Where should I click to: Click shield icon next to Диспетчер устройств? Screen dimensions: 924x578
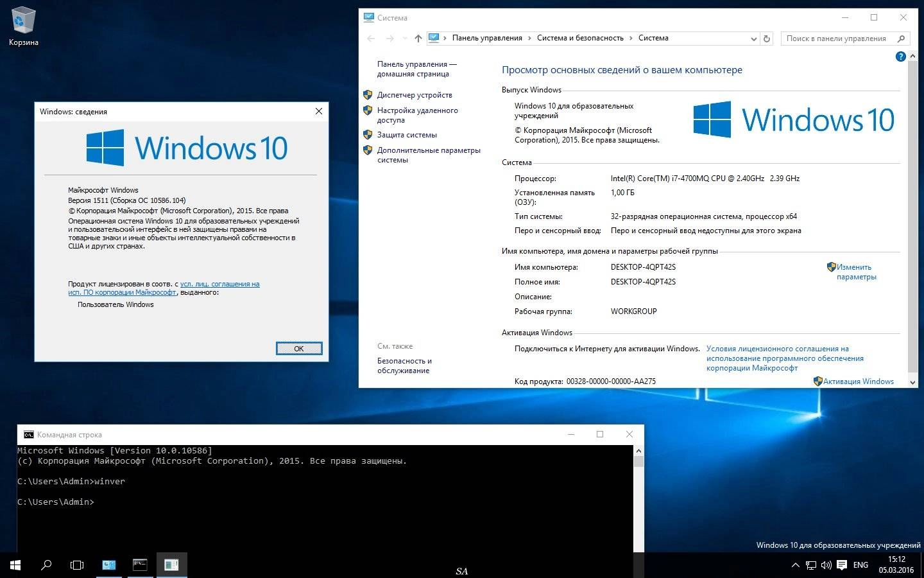[x=368, y=95]
